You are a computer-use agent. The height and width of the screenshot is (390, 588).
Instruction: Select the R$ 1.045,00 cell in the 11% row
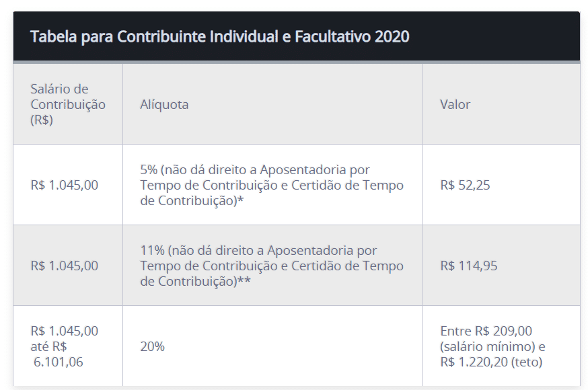68,265
